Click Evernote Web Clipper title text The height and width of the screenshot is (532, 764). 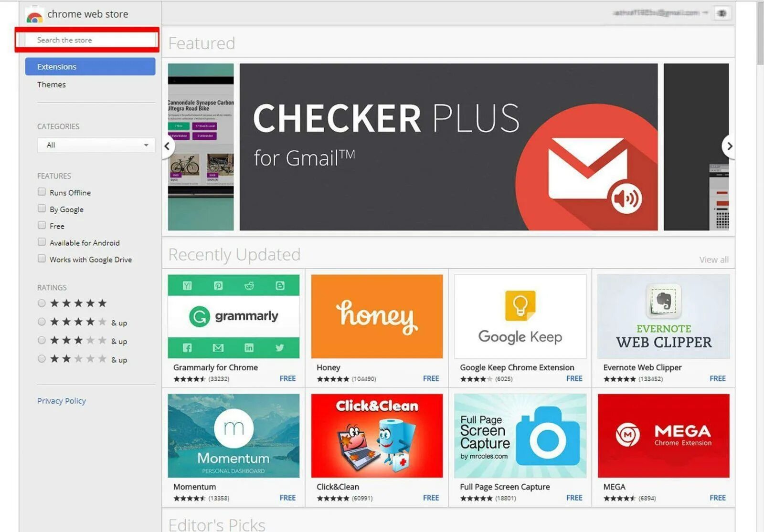coord(642,367)
